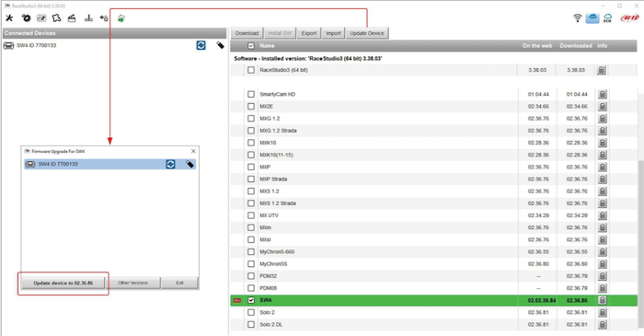Check the Solo 2 checkbox
The height and width of the screenshot is (336, 644).
click(x=251, y=313)
